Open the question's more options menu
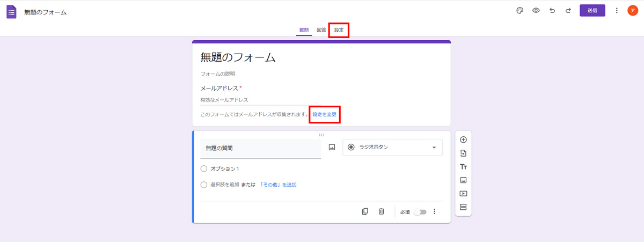Image resolution: width=644 pixels, height=242 pixels. point(434,211)
